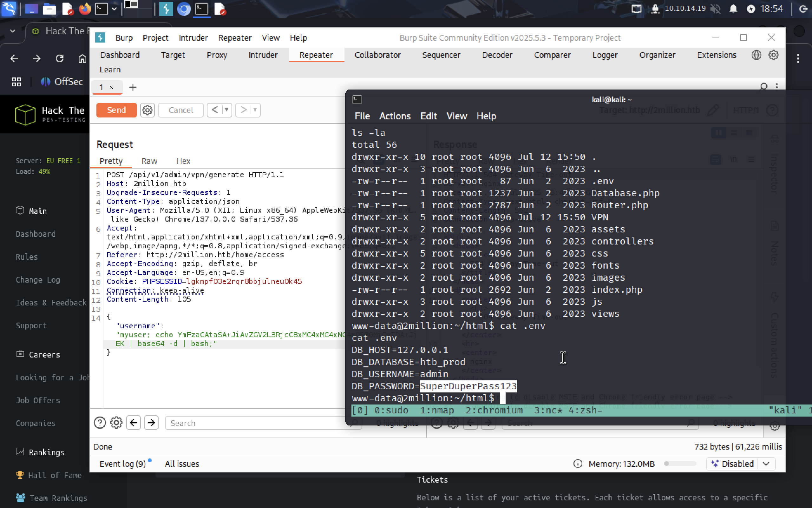Open the power manager tray icon

(x=751, y=9)
